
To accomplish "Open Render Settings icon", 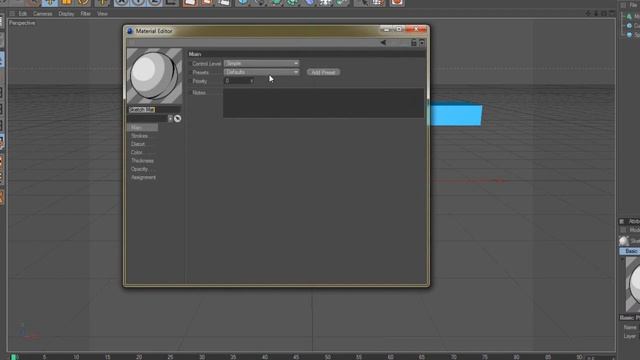I will point(224,2).
